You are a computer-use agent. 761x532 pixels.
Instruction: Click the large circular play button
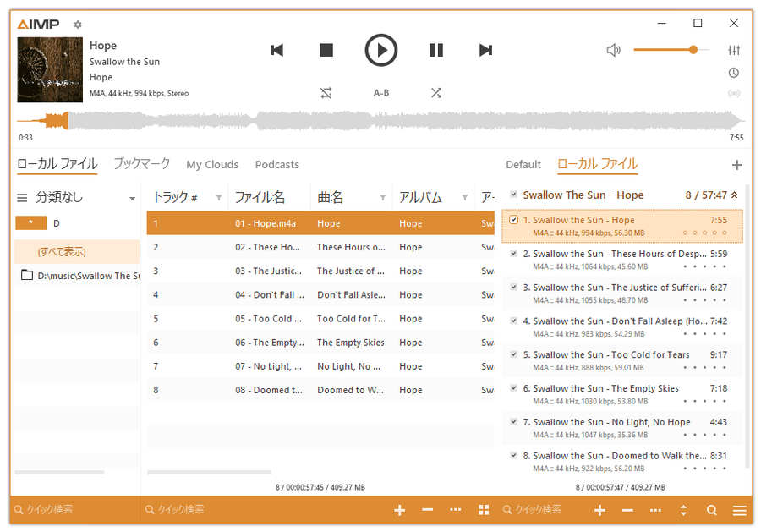coord(381,50)
